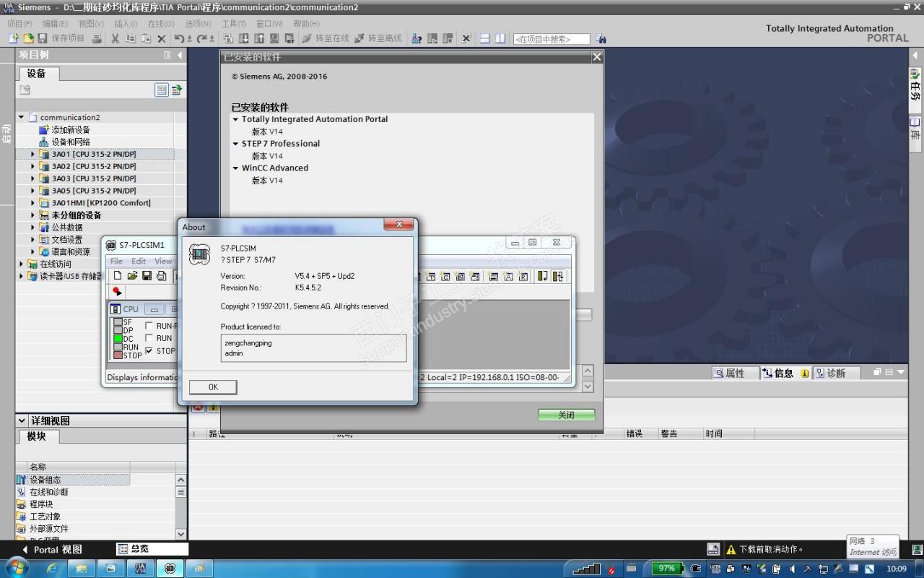Image resolution: width=924 pixels, height=578 pixels.
Task: Collapse the Totally Integrated Automation Portal entry
Action: pyautogui.click(x=235, y=119)
